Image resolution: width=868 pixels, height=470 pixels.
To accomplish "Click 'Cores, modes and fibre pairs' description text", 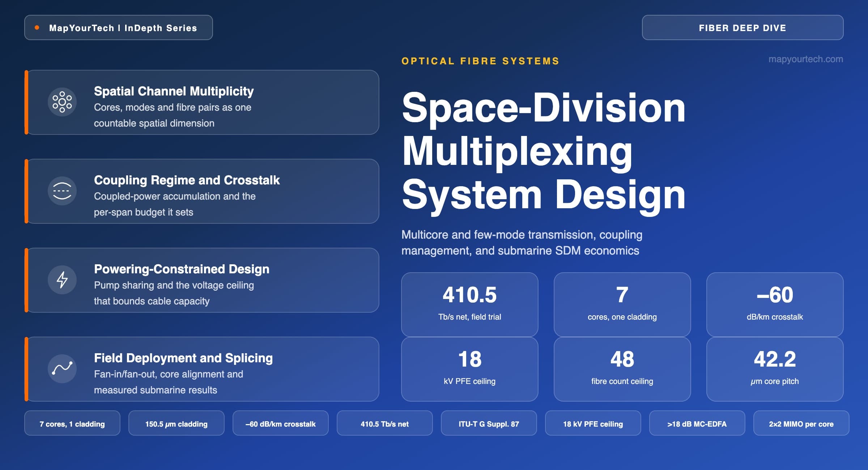I will [x=173, y=115].
